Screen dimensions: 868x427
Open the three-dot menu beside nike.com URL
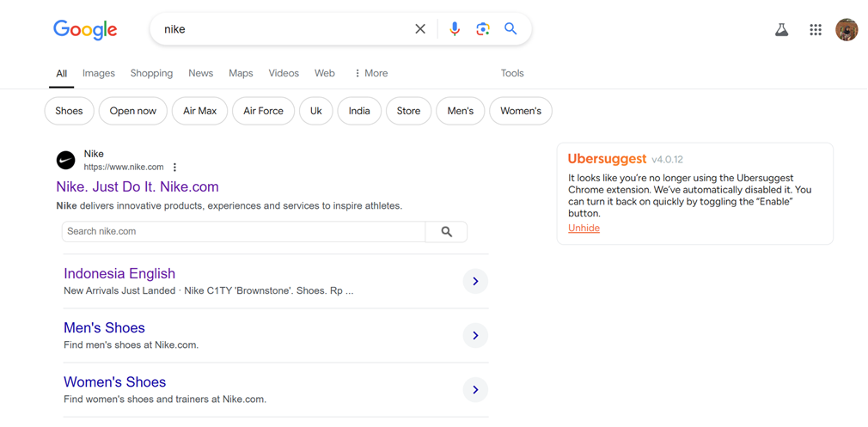175,167
